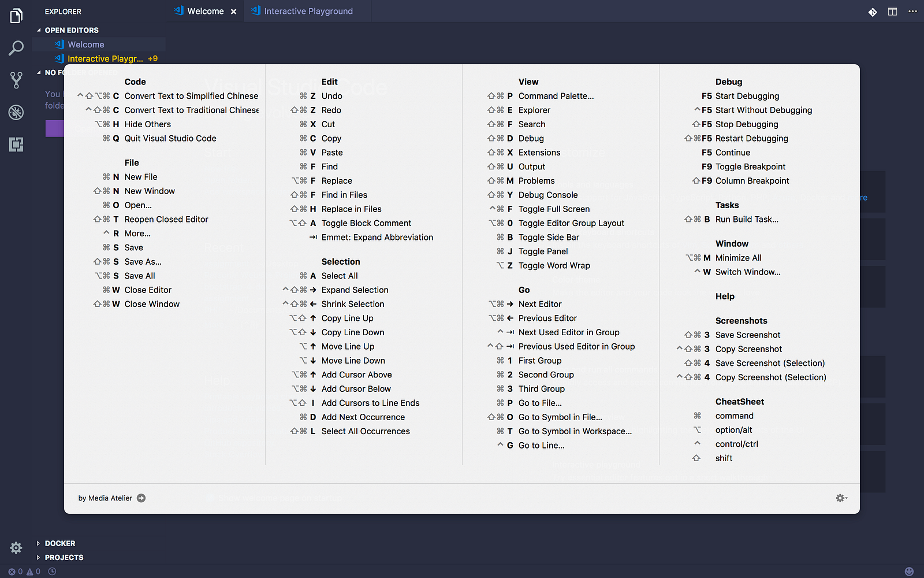924x578 pixels.
Task: Click Convert Text to Simplified Chinese
Action: pos(191,96)
